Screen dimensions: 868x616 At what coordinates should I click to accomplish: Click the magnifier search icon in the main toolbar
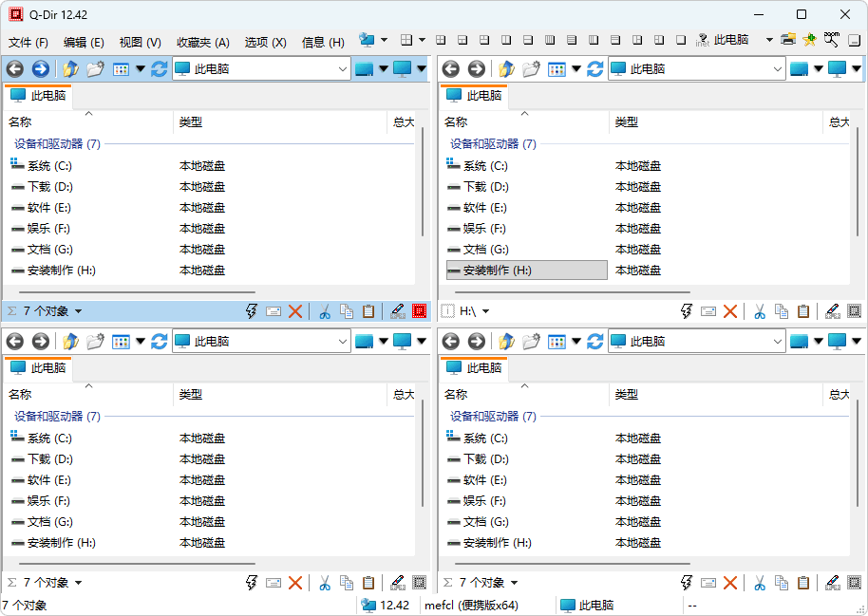click(832, 40)
